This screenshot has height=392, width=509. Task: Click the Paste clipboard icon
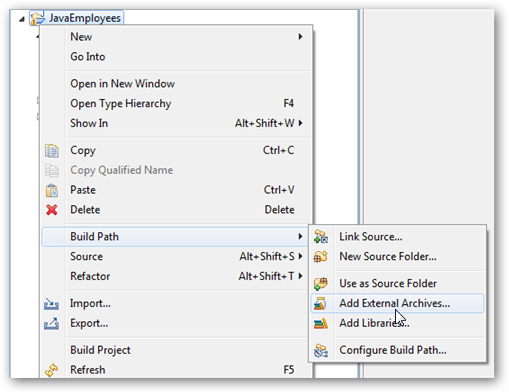(x=52, y=190)
